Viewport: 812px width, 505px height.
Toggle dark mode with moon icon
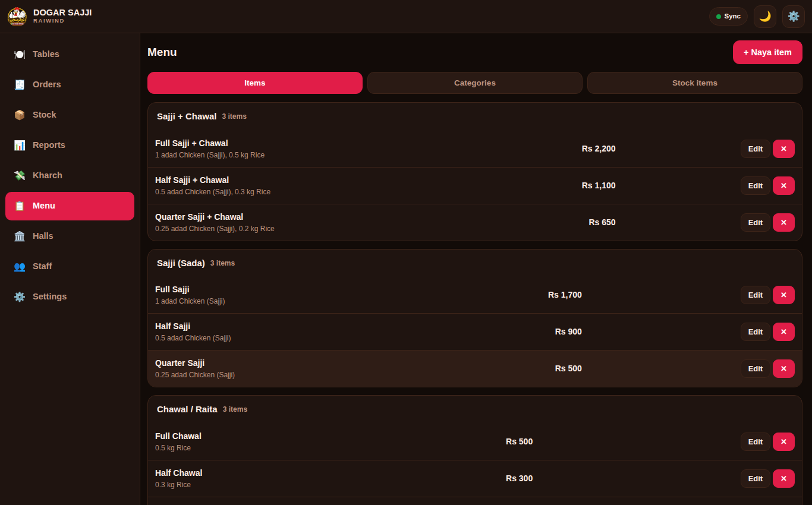click(x=765, y=17)
